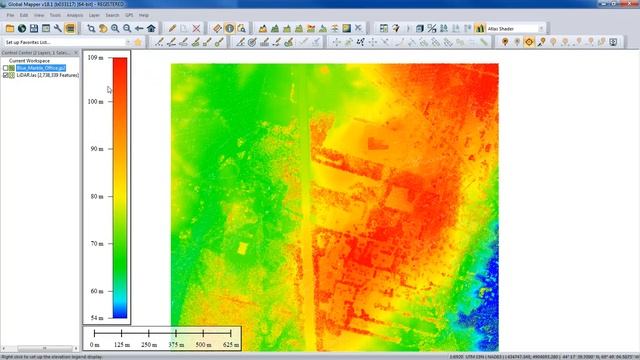Click the red X delete icon
The height and width of the screenshot is (360, 640).
pos(196,28)
